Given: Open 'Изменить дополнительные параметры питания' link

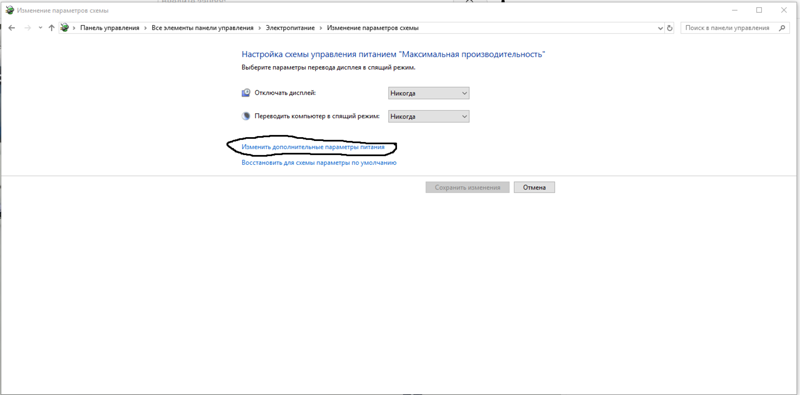Looking at the screenshot, I should point(313,147).
